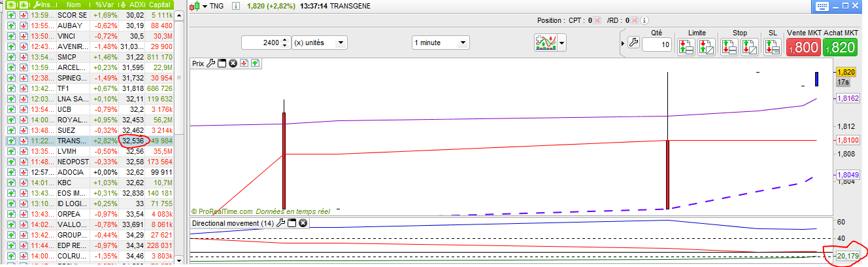Click the red sell arrow in KBC row

tap(24, 182)
